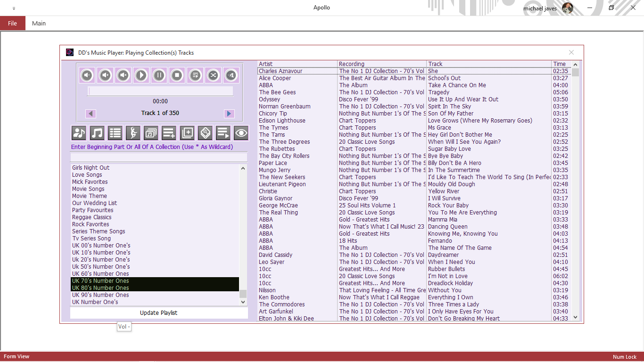Open the File tab
The image size is (644, 362).
pyautogui.click(x=12, y=23)
